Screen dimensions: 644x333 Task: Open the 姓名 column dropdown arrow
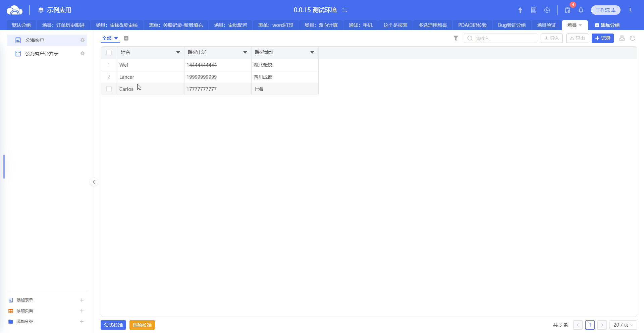click(x=178, y=52)
